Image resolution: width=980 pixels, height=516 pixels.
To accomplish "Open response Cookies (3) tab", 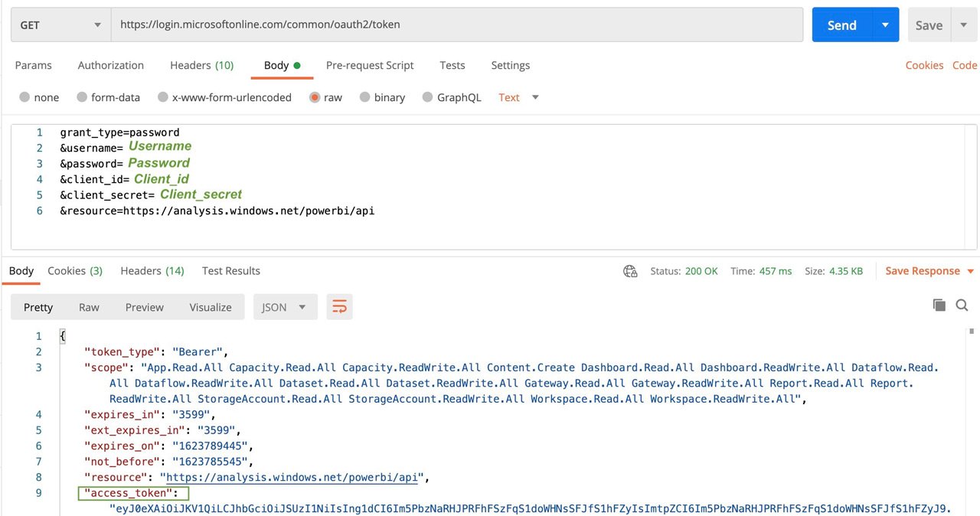I will point(75,271).
